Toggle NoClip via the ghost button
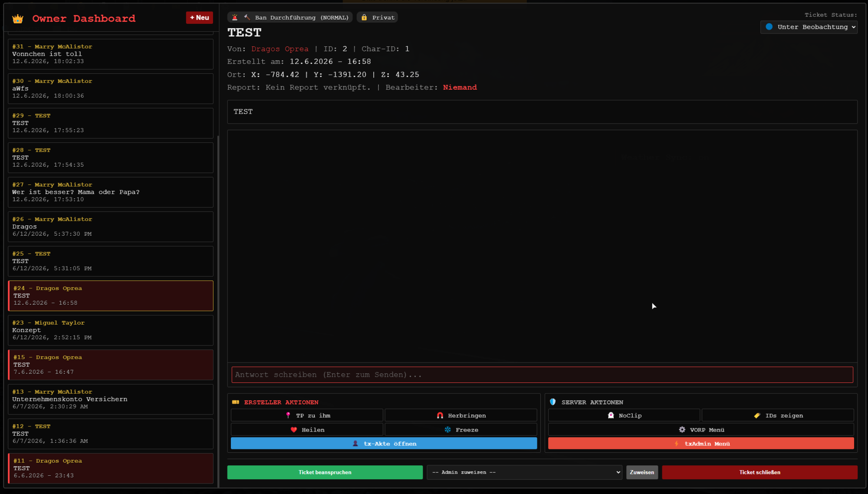This screenshot has width=868, height=494. 624,415
